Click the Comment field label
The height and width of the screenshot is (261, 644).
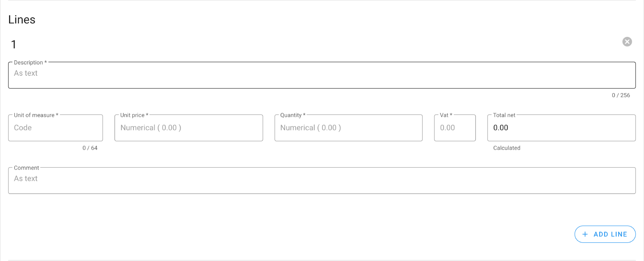tap(26, 168)
